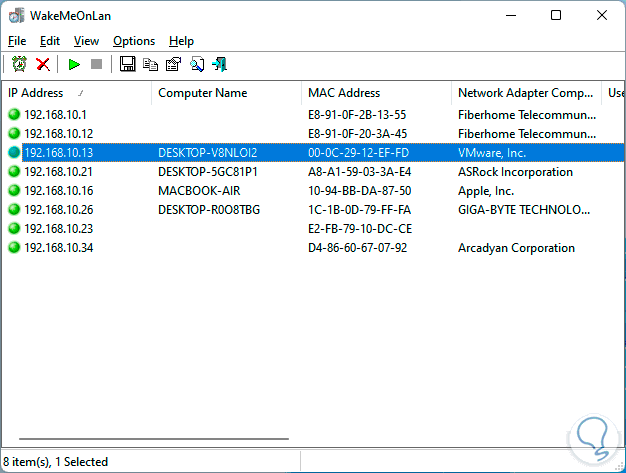Click the VMware, Inc. adapter company cell
This screenshot has width=626, height=473.
click(492, 152)
